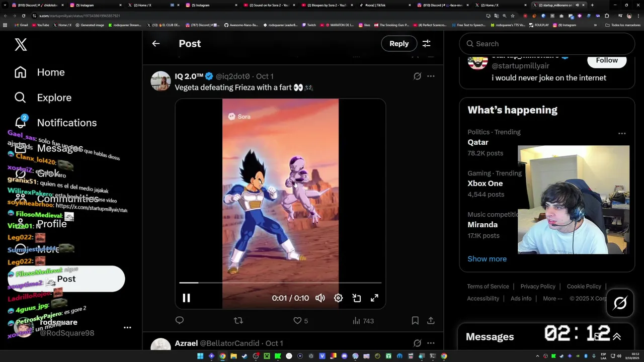
Task: Reload the page in the browser toolbar
Action: (24, 16)
